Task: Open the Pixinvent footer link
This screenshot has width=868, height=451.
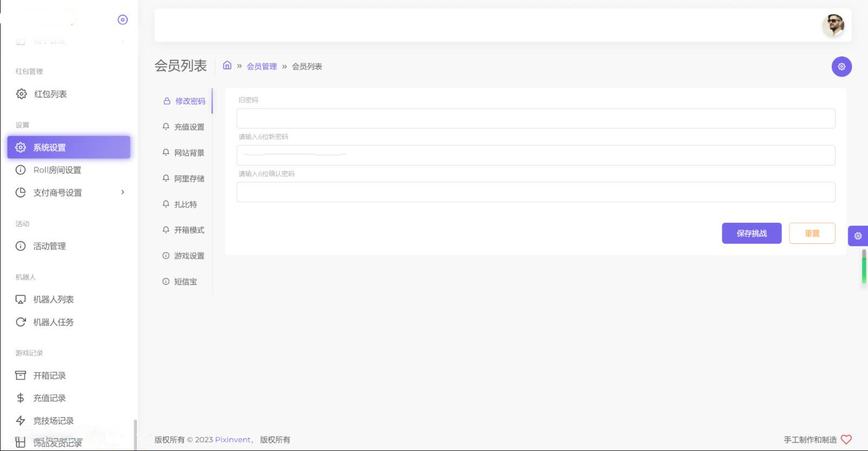Action: pyautogui.click(x=233, y=440)
